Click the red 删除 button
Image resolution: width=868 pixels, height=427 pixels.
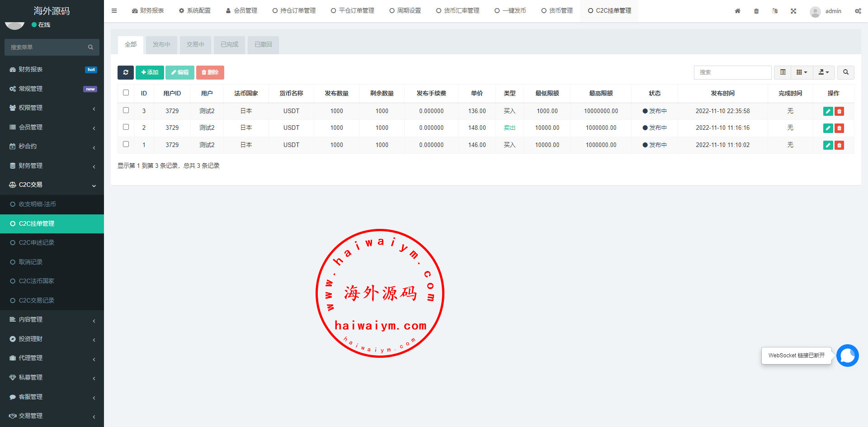click(x=210, y=72)
